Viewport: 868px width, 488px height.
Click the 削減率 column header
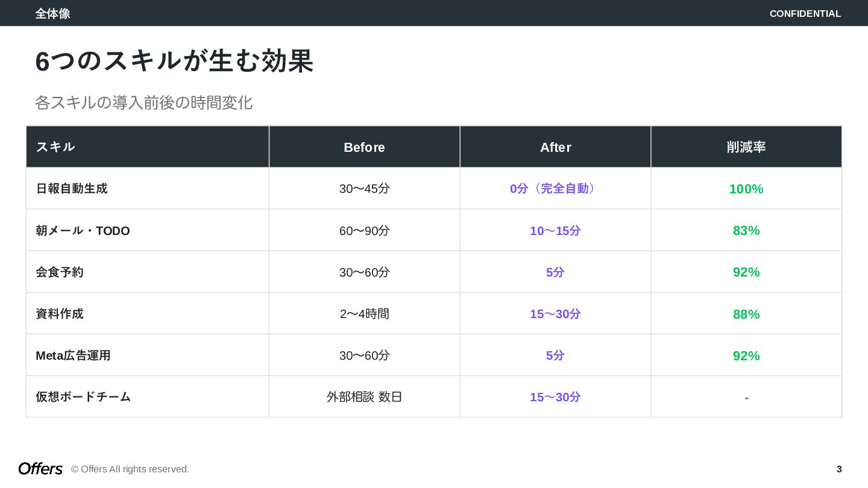pos(746,148)
